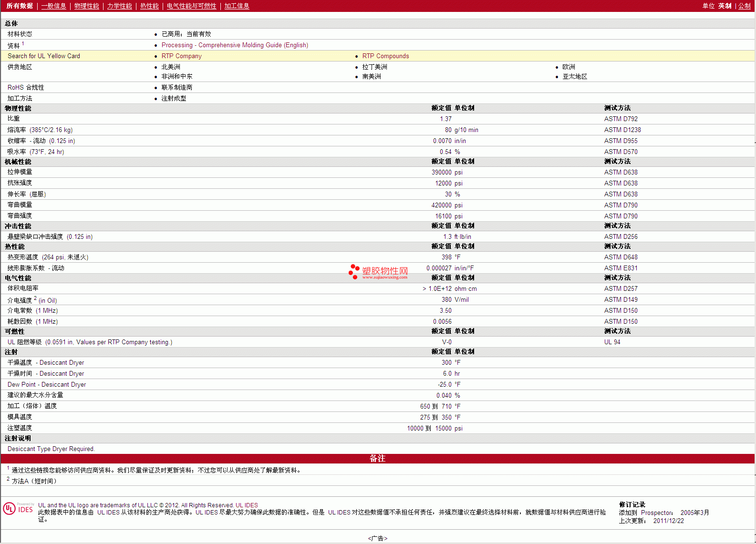
Task: Click the 备注 section header
Action: [377, 459]
